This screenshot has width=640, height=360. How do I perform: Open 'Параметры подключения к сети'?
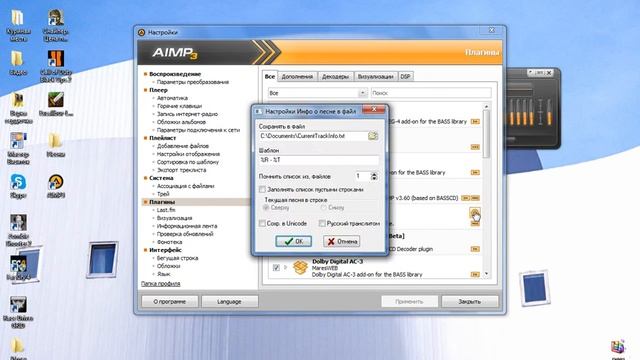198,130
